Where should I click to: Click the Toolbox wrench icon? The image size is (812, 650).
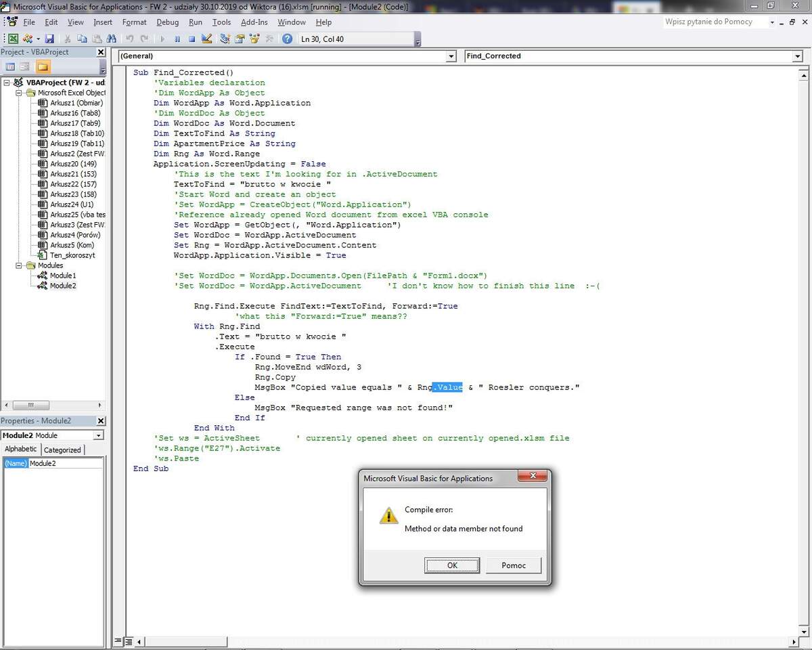[269, 39]
